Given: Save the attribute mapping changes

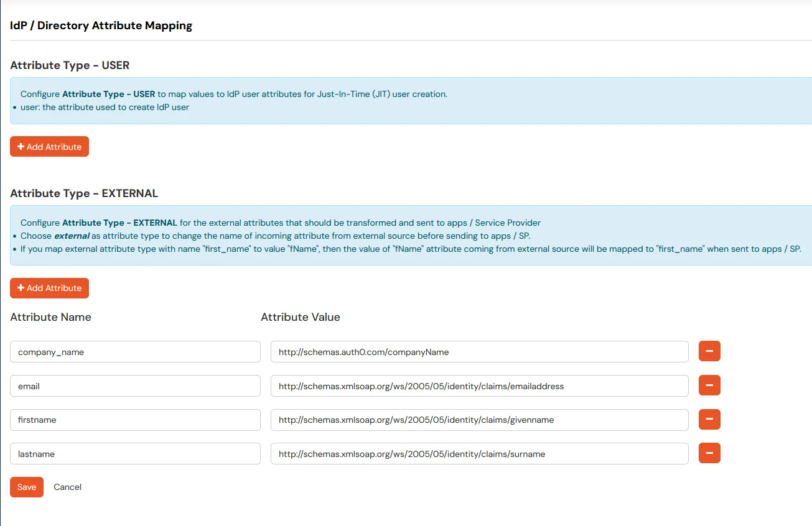Looking at the screenshot, I should tap(26, 487).
